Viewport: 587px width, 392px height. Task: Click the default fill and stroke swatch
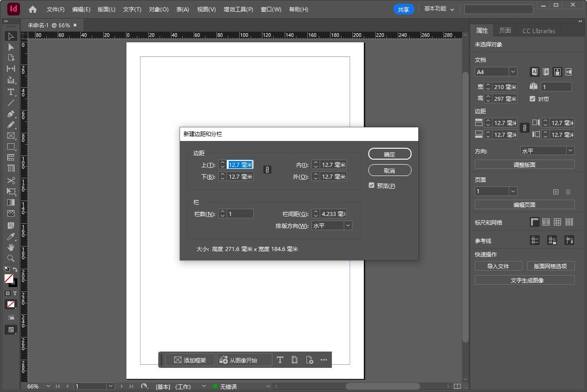tap(6, 268)
